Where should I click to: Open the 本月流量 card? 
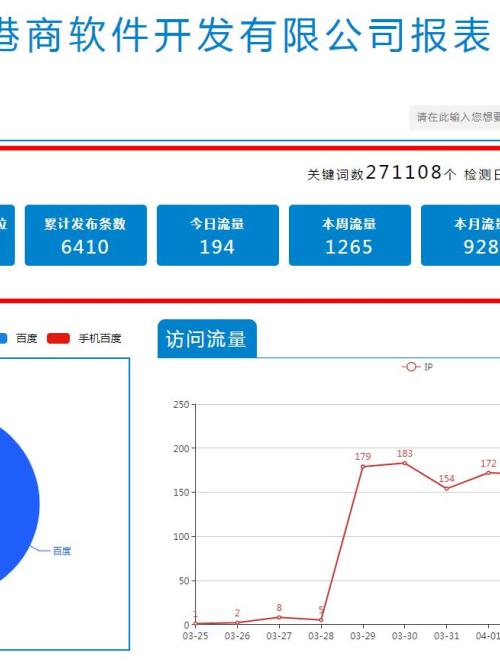(460, 235)
